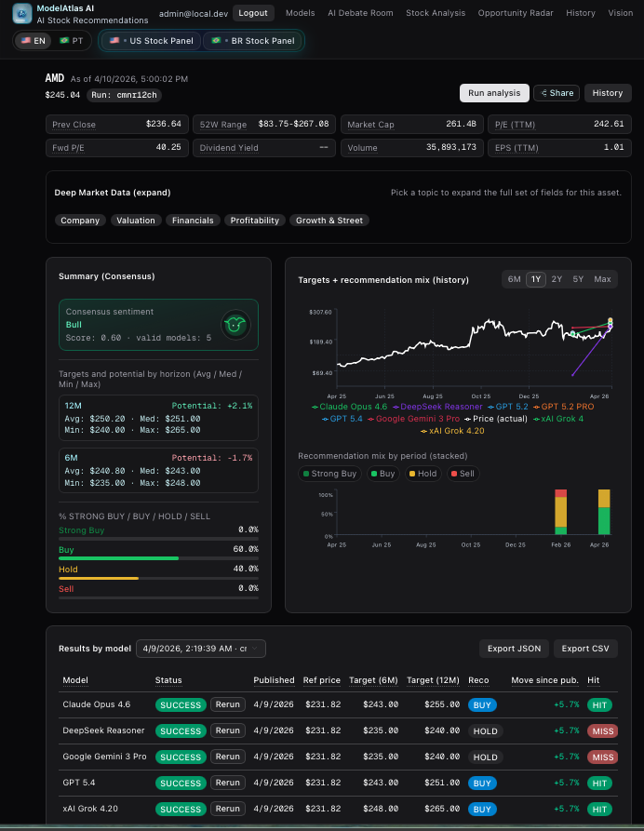Open History in top navigation

581,13
